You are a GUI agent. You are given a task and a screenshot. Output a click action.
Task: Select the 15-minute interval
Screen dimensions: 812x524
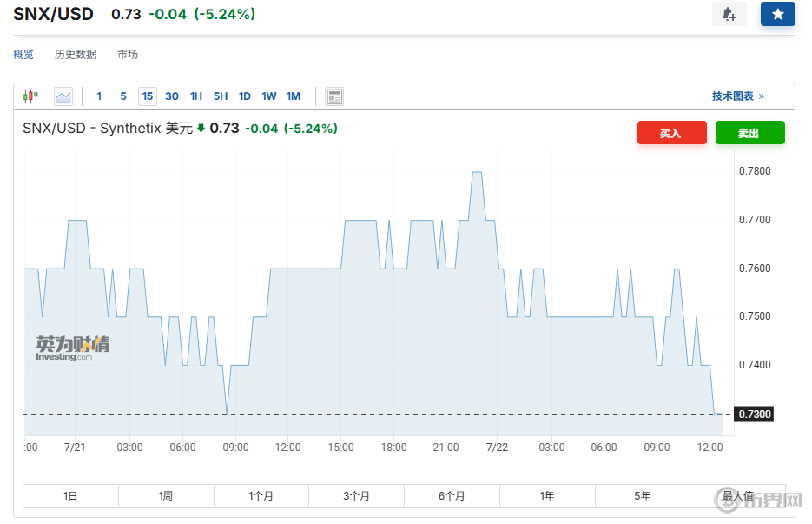[148, 96]
